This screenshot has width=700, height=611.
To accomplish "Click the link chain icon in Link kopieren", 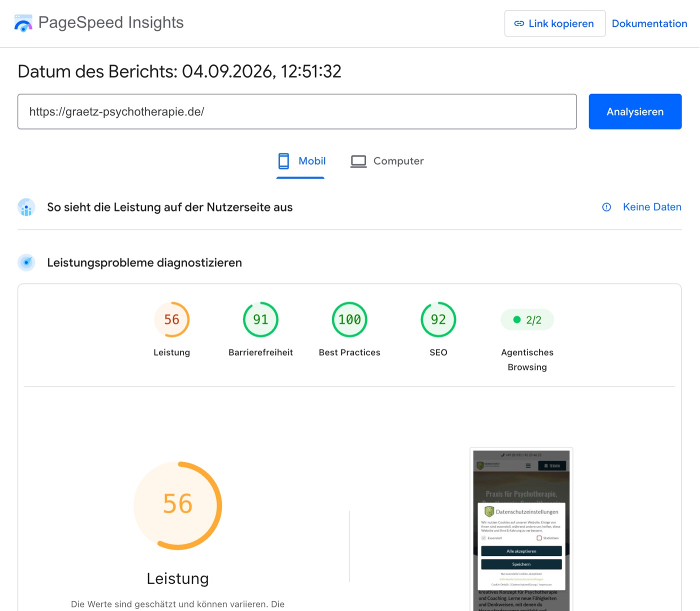I will (x=519, y=23).
